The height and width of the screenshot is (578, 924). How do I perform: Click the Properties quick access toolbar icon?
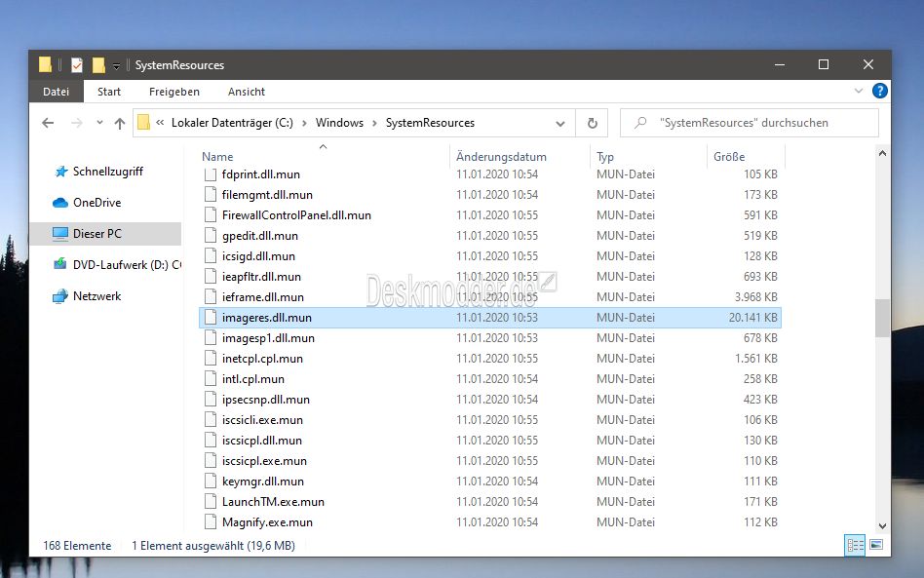[x=77, y=64]
